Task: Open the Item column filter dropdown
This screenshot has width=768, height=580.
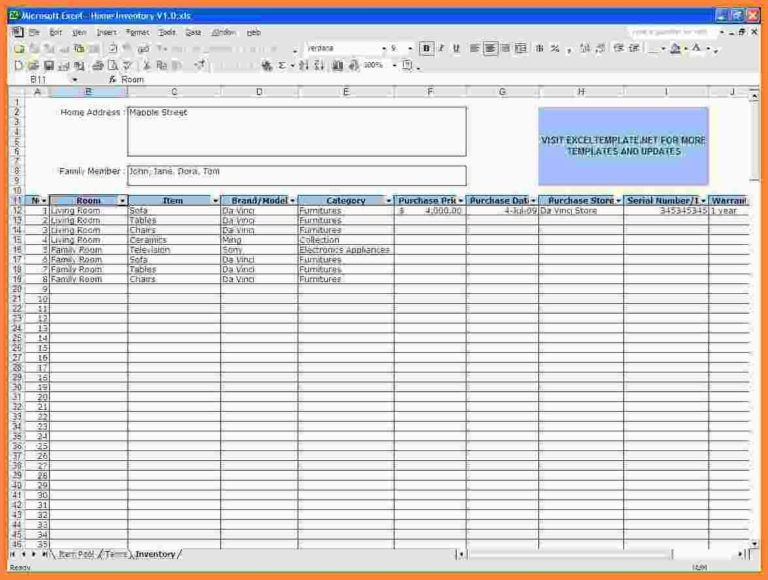Action: click(x=215, y=201)
